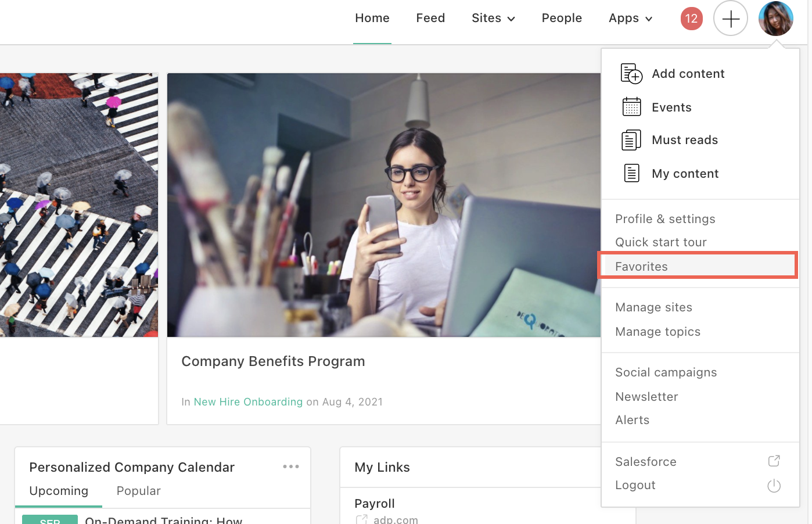Screen dimensions: 812x524
Task: Open the Payroll link in My Links
Action: [375, 504]
